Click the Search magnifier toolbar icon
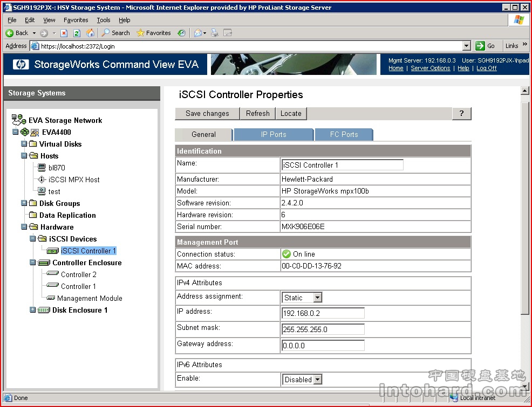 pyautogui.click(x=106, y=32)
